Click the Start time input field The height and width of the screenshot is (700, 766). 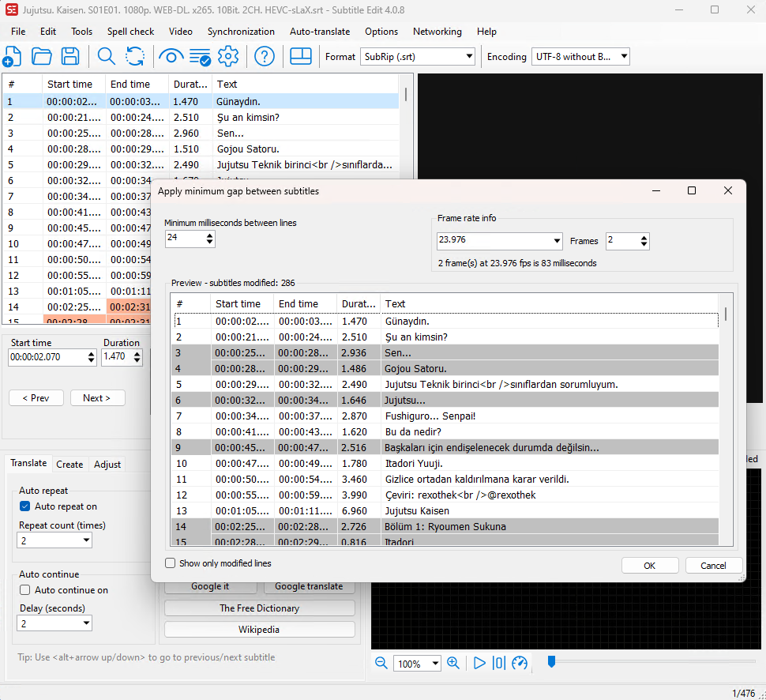[48, 357]
